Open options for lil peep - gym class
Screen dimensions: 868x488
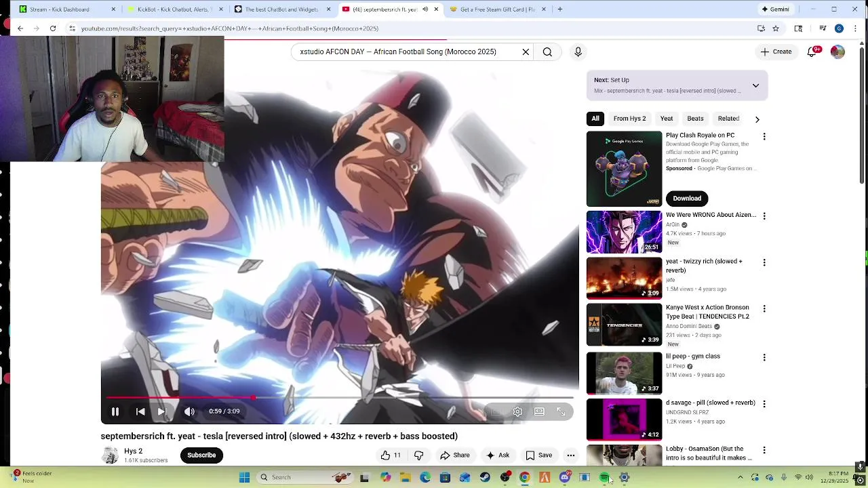[x=764, y=357]
